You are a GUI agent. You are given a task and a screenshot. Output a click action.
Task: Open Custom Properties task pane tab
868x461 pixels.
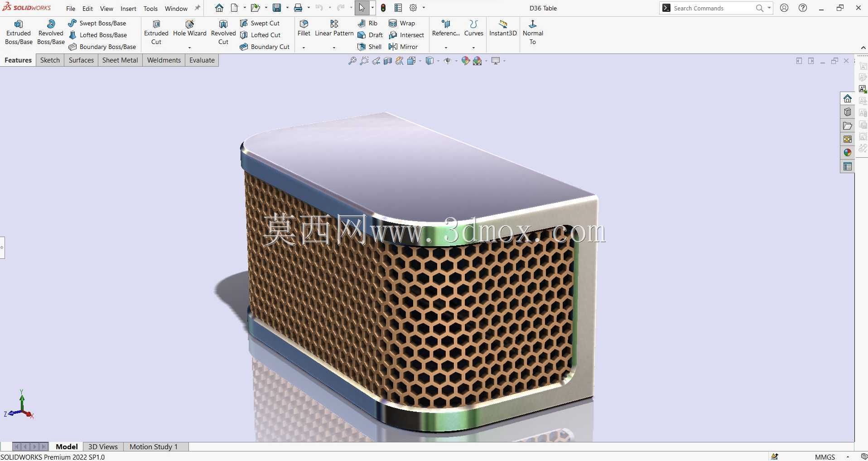847,166
